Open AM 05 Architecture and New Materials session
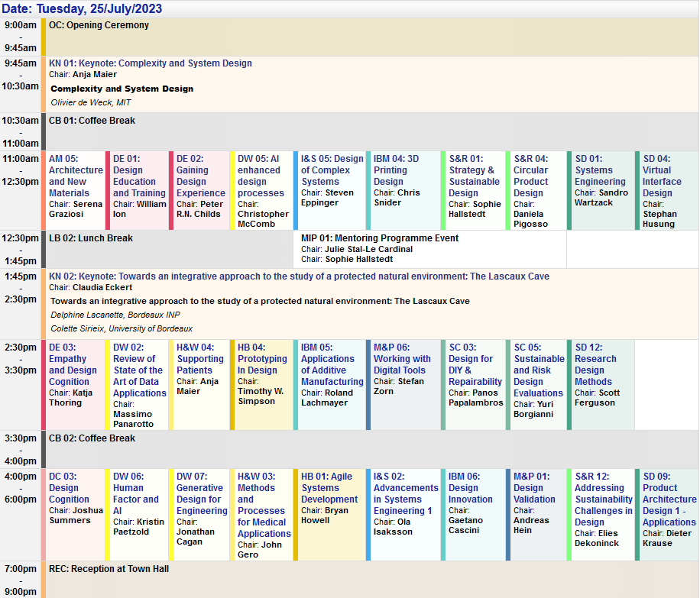 tap(76, 176)
